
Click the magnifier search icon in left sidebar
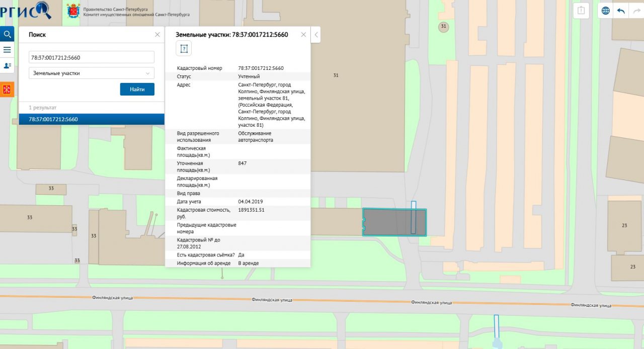click(7, 34)
